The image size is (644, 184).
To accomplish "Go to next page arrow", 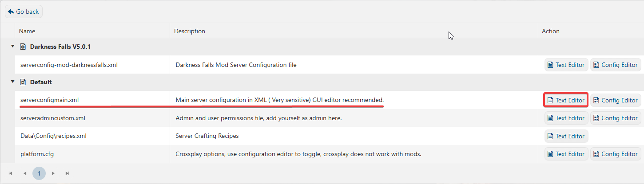I will pos(53,173).
